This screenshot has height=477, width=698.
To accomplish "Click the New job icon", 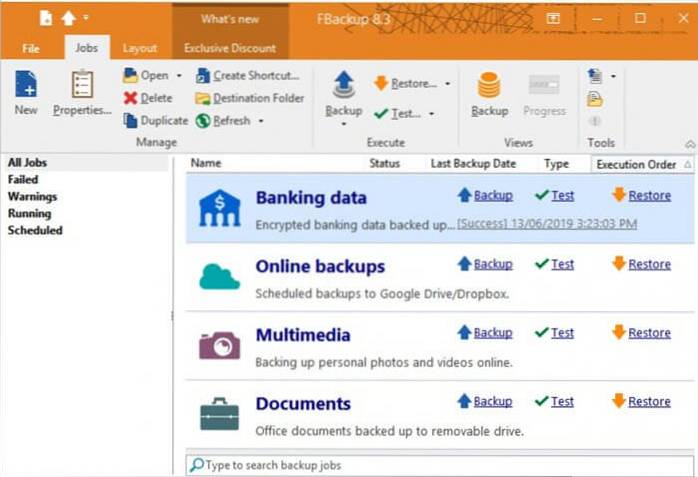I will pos(26,84).
